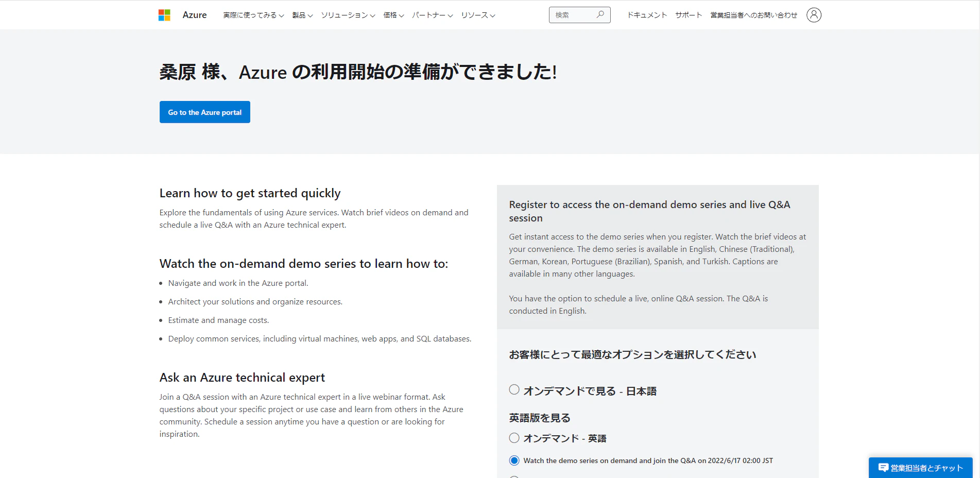Click Architect your solutions and organize resources bullet

pyautogui.click(x=255, y=301)
